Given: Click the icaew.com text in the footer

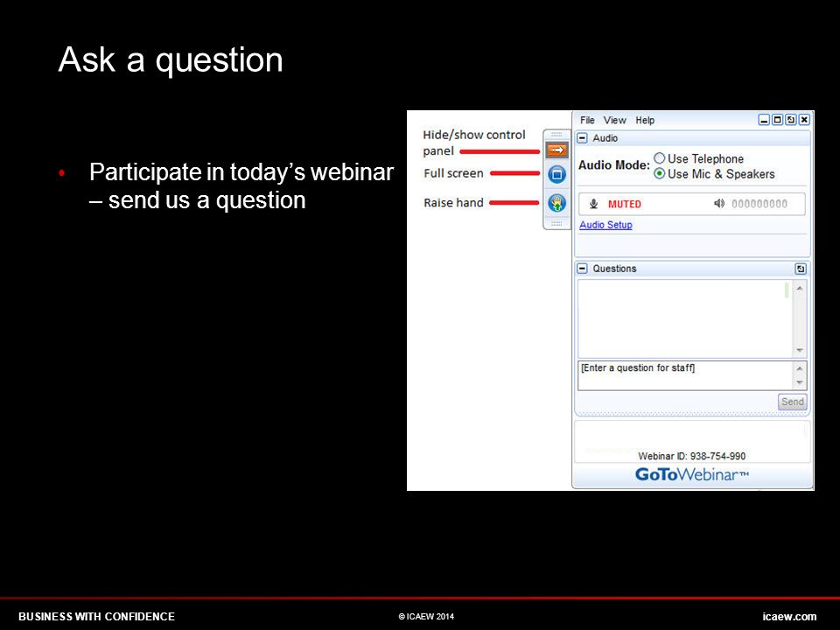Looking at the screenshot, I should (789, 617).
